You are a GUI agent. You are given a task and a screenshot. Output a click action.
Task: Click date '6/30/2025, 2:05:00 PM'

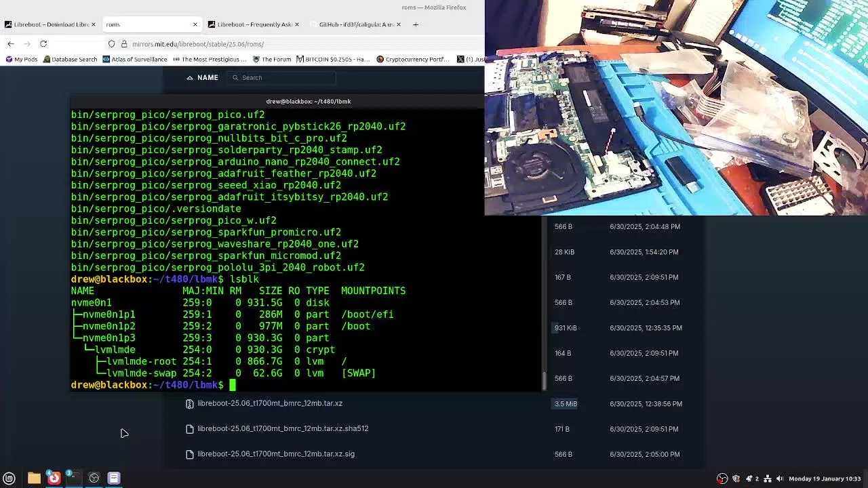tap(644, 454)
